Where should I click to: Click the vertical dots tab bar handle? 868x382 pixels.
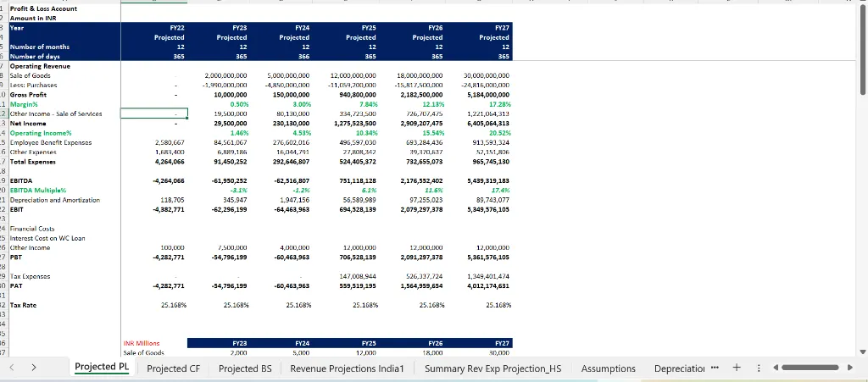(759, 368)
